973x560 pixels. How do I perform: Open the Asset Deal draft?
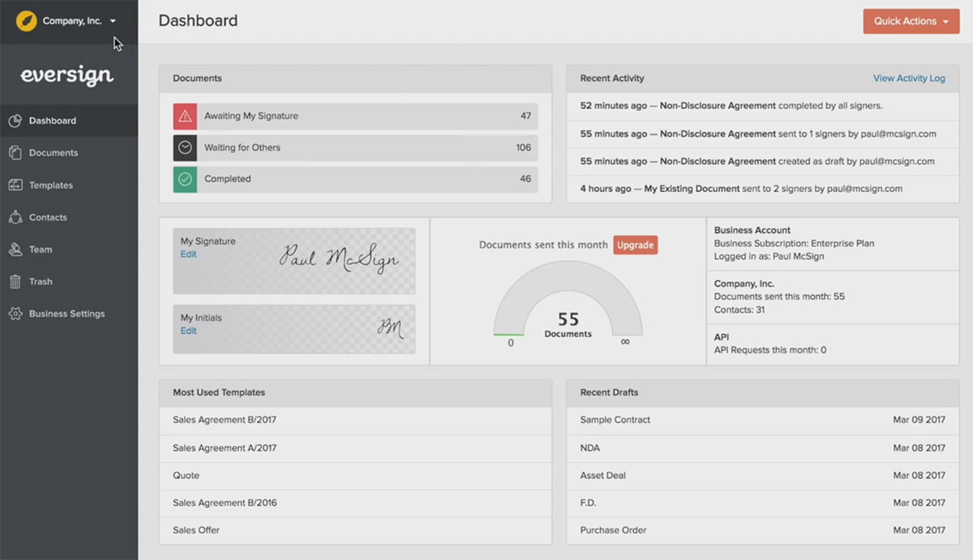762,476
